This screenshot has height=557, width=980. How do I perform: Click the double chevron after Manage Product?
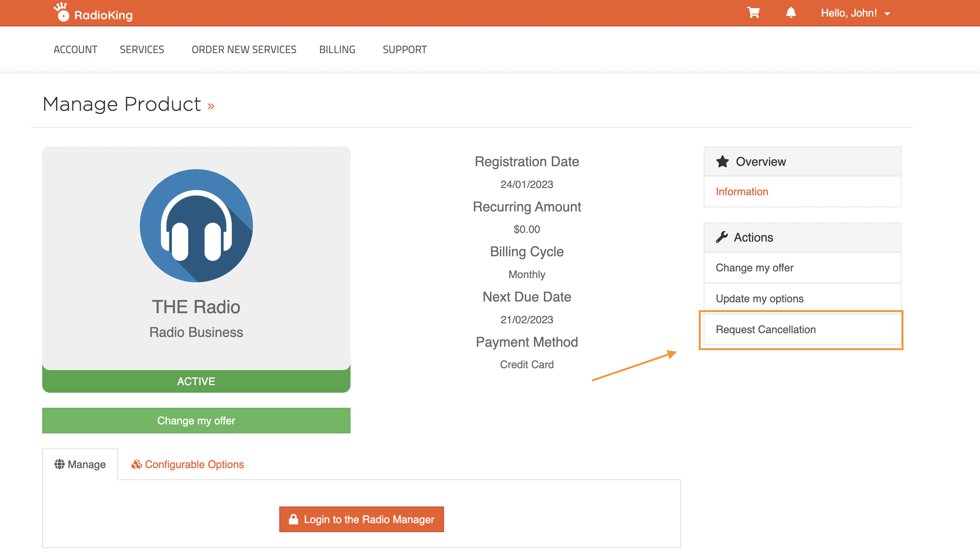pyautogui.click(x=211, y=106)
